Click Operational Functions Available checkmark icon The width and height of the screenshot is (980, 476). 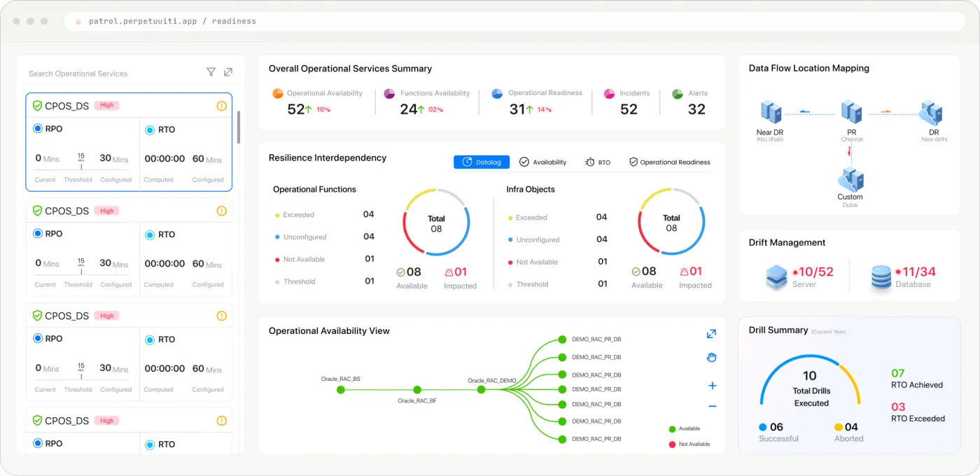click(401, 272)
